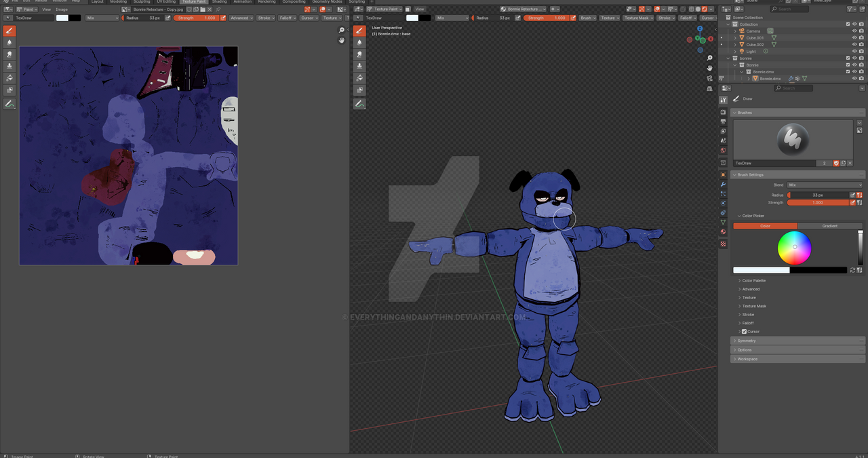Toggle radius pressure sensitivity in Brush Settings
The height and width of the screenshot is (458, 868).
[x=852, y=195]
